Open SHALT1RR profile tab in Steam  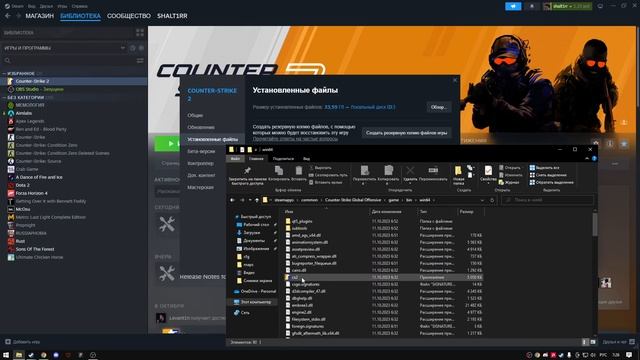coord(172,16)
